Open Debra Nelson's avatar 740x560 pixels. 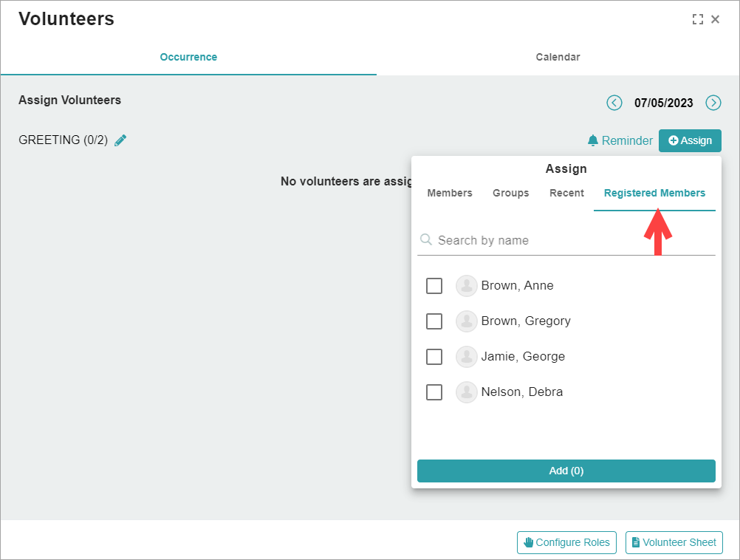tap(466, 392)
